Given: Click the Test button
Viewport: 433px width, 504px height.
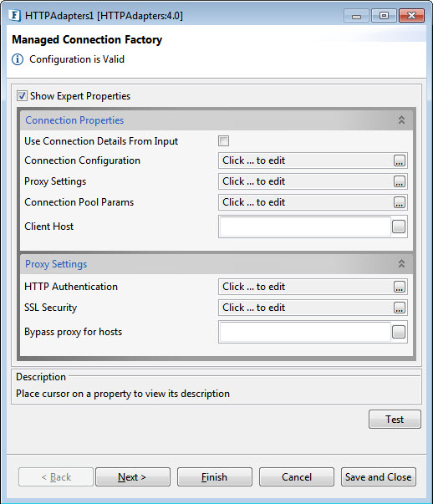Looking at the screenshot, I should [x=395, y=419].
